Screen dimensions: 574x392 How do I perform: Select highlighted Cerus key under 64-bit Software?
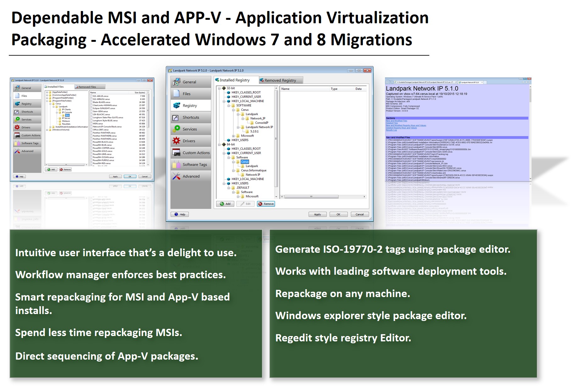click(245, 162)
